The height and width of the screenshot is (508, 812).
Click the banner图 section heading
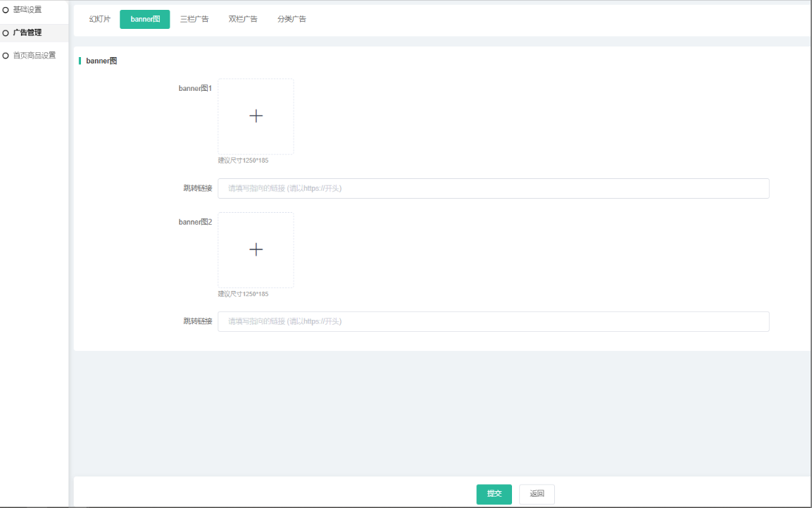point(101,61)
